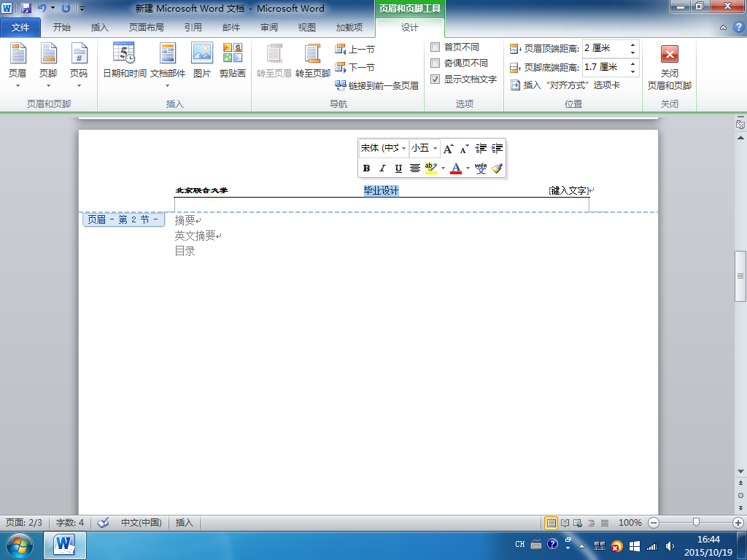Open the 小五 font size dropdown
The height and width of the screenshot is (560, 747).
coord(435,149)
